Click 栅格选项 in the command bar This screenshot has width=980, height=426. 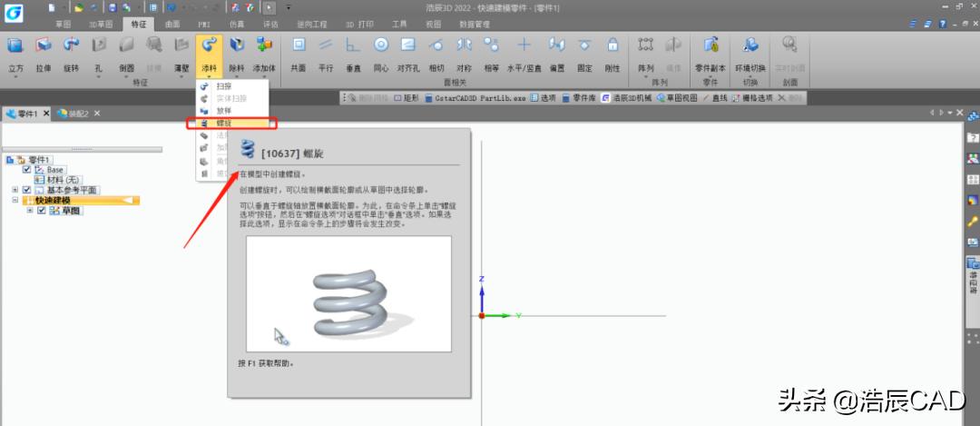tap(752, 98)
